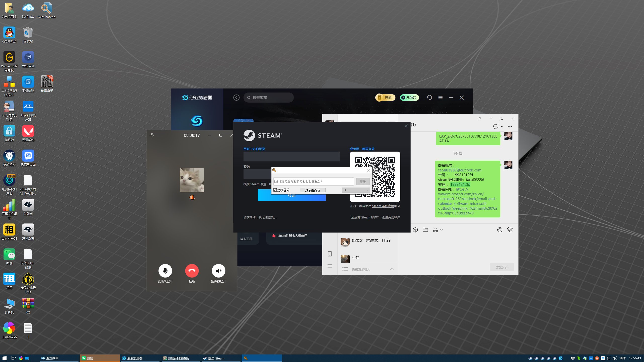This screenshot has height=362, width=644.
Task: Pin the voice call window on top
Action: [x=152, y=135]
